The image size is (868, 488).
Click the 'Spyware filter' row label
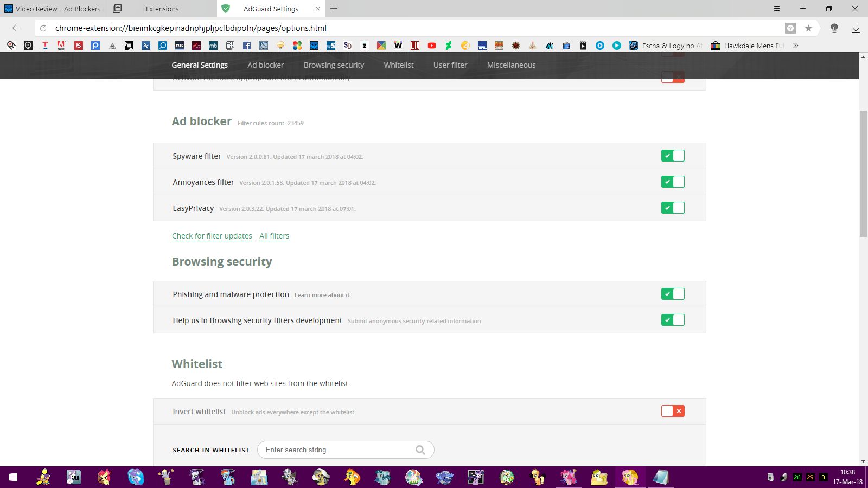point(197,156)
